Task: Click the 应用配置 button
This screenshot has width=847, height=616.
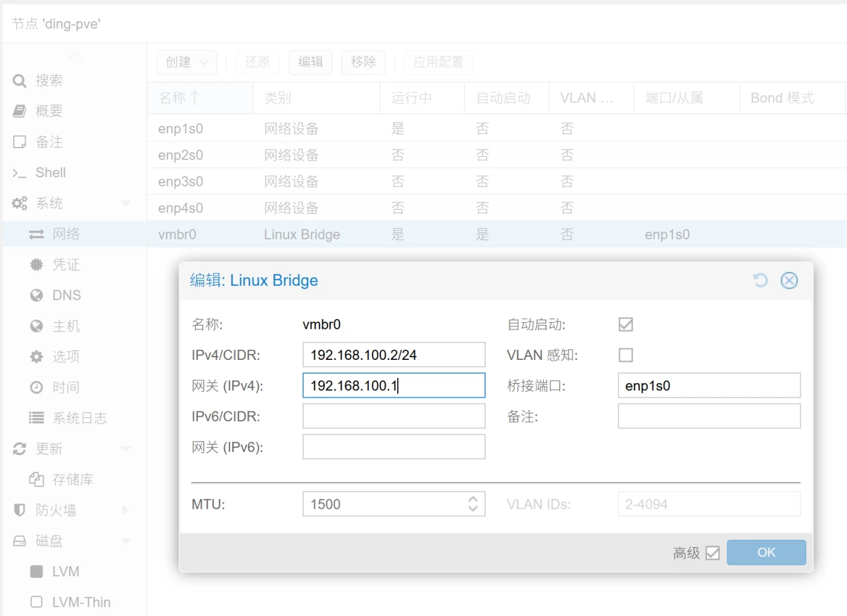Action: coord(438,62)
